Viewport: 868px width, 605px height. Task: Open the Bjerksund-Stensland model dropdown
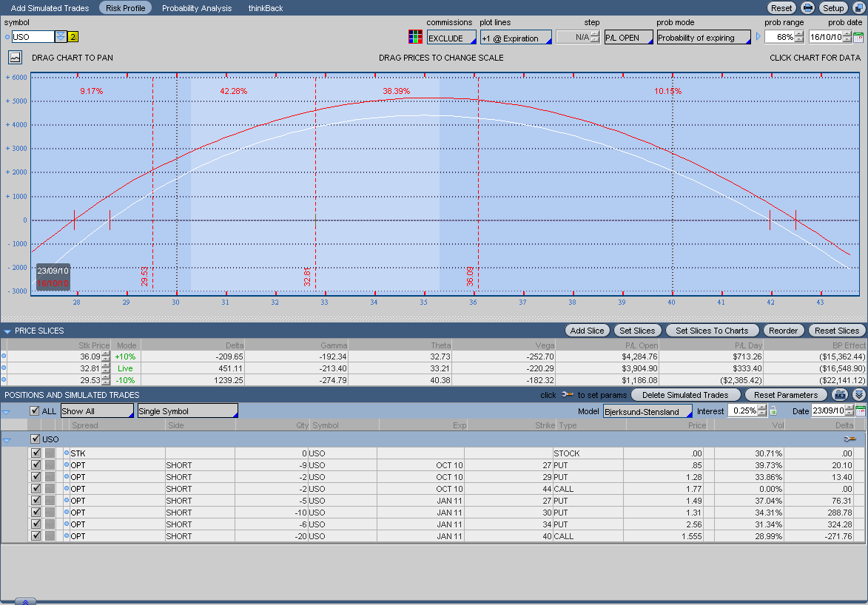[x=647, y=411]
